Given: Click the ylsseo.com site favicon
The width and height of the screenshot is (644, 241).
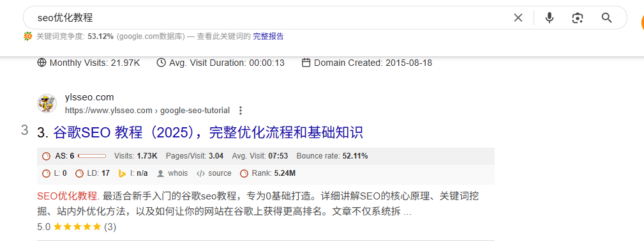Looking at the screenshot, I should (x=47, y=103).
